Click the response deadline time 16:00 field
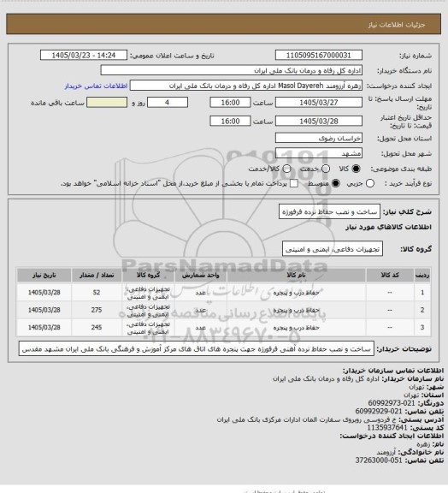The height and width of the screenshot is (493, 448). coord(230,103)
